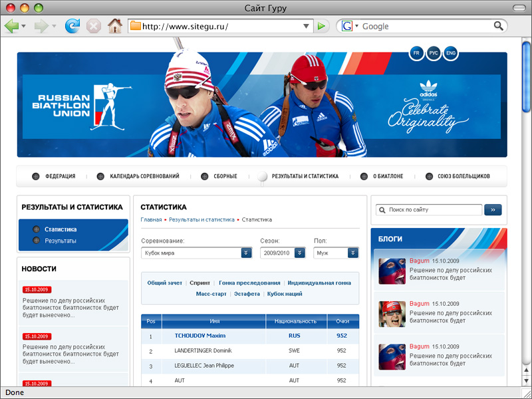Screen dimensions: 532x399
Task: Reload the page with the refresh icon
Action: tap(72, 26)
